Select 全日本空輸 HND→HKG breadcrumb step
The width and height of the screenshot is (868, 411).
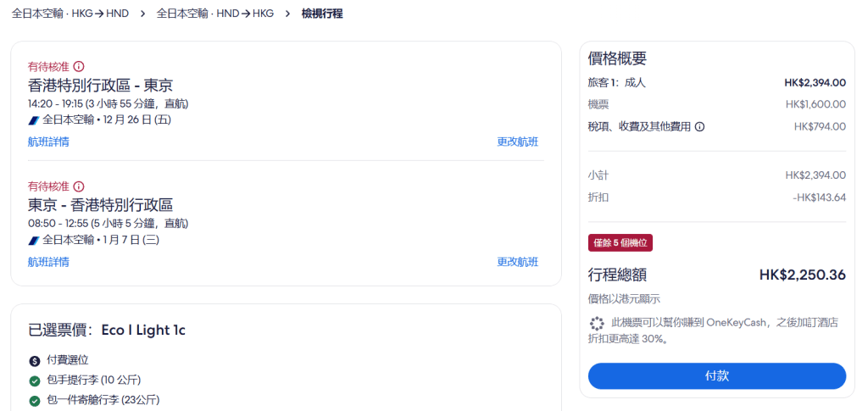215,14
